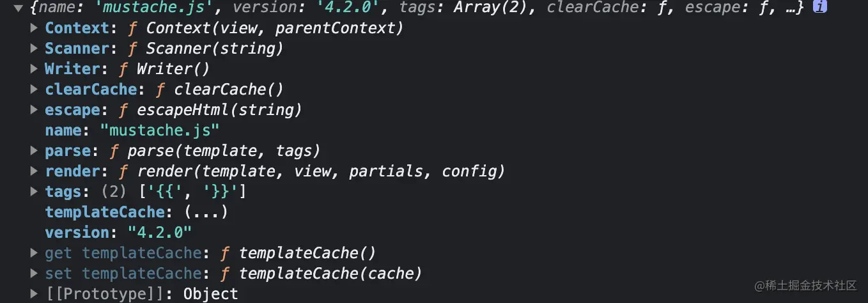
Task: Click the render(template, view, partials, config) text
Action: 322,171
